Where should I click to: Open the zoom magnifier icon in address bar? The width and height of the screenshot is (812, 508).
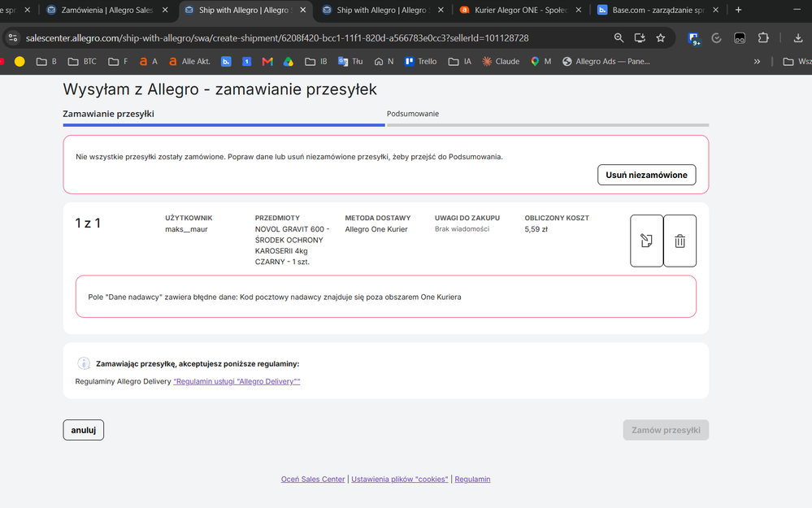point(619,38)
